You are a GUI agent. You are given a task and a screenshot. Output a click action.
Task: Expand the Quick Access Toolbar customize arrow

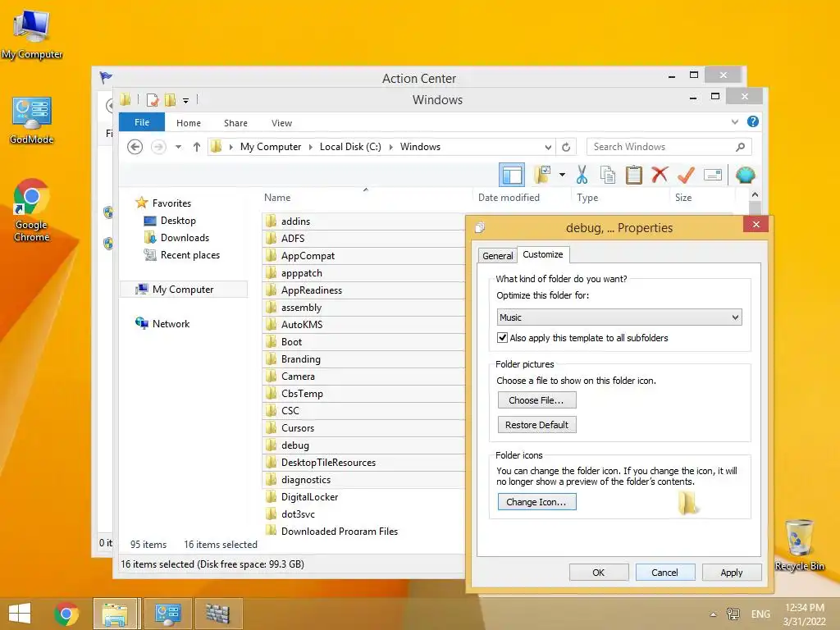[x=185, y=100]
